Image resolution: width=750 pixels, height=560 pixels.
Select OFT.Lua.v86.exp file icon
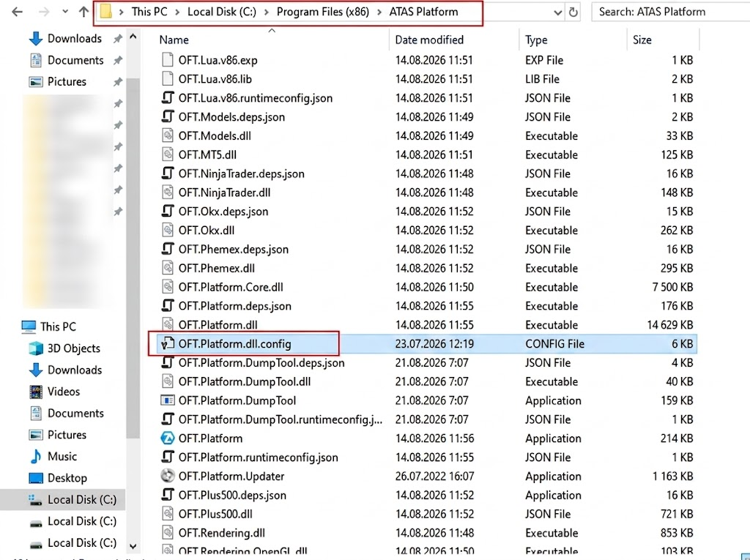(168, 60)
